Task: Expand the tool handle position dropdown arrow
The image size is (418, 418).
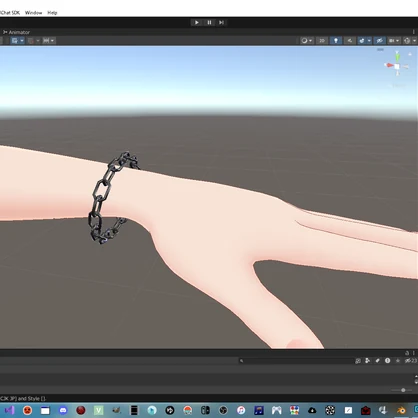Action: [x=22, y=41]
